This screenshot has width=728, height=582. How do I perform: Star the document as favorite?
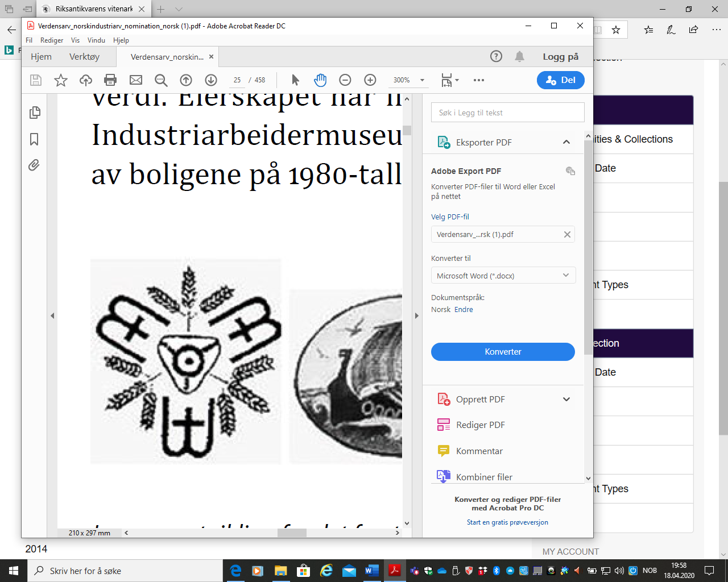point(61,80)
